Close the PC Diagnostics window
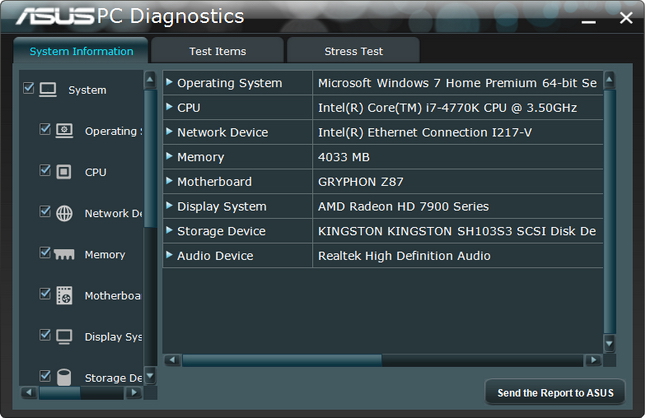Image resolution: width=645 pixels, height=418 pixels. [x=626, y=18]
